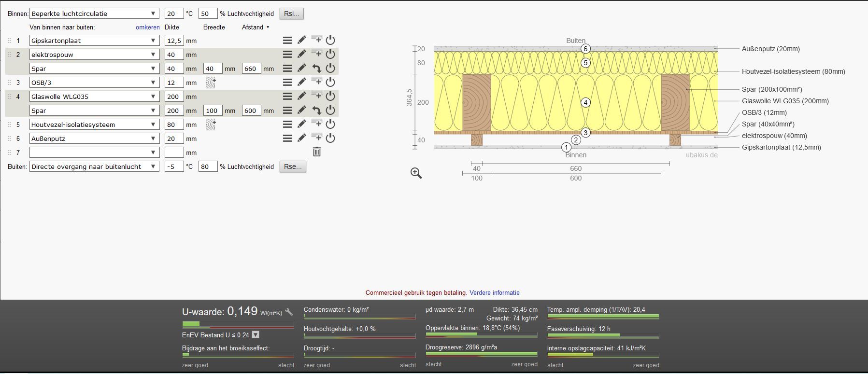
Task: Open hamburger menu for Außenputz layer
Action: [x=287, y=139]
